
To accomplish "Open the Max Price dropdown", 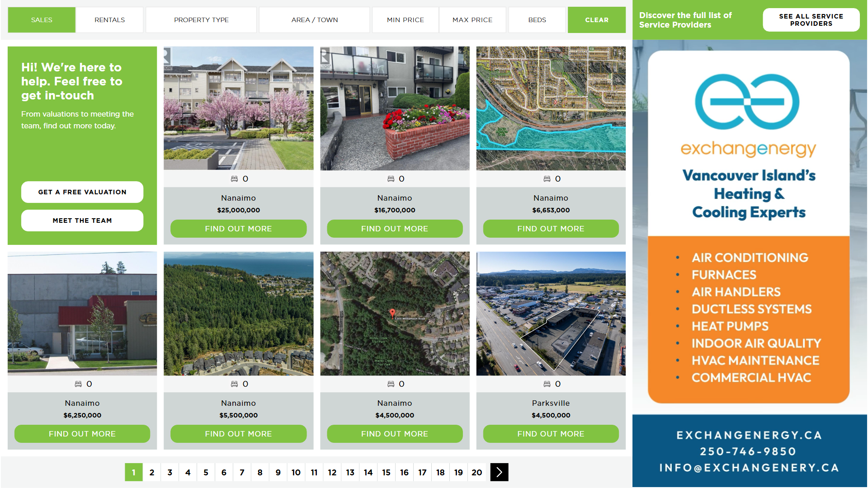I will click(472, 20).
